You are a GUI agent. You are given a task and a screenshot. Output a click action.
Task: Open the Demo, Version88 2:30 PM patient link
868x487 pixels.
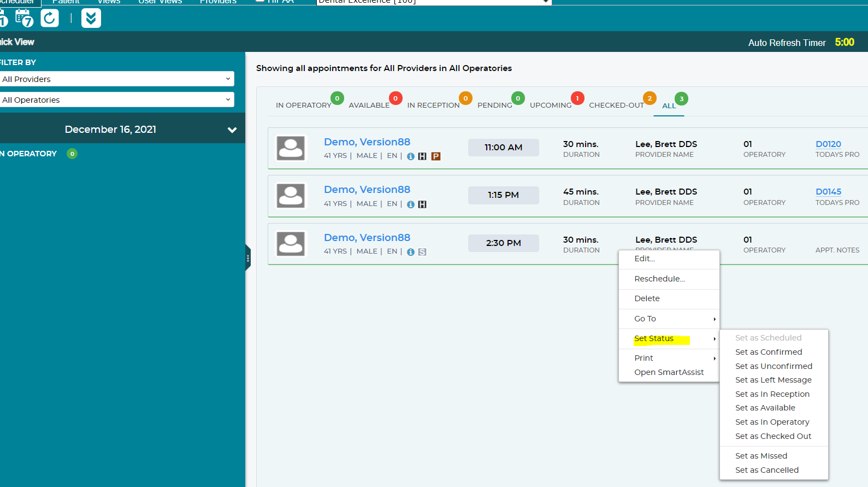point(367,238)
